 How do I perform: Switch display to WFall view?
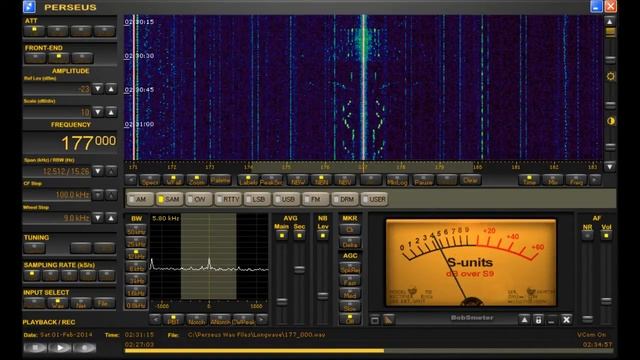pos(173,180)
